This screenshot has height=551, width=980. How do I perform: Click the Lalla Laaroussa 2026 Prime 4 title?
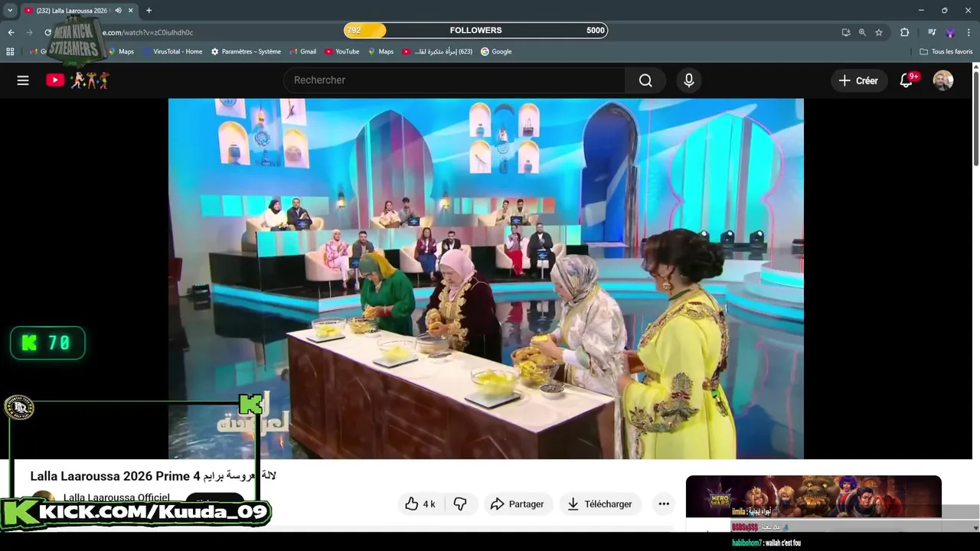(x=152, y=476)
